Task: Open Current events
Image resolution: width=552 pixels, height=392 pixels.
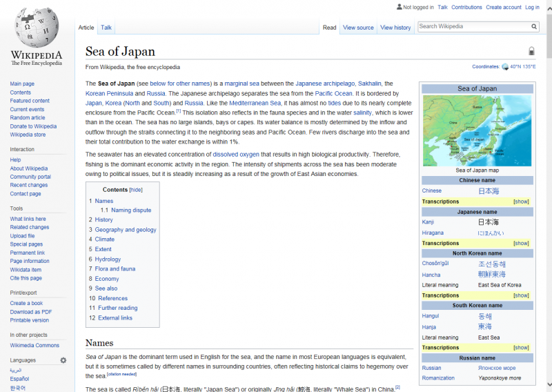Action: tap(27, 109)
